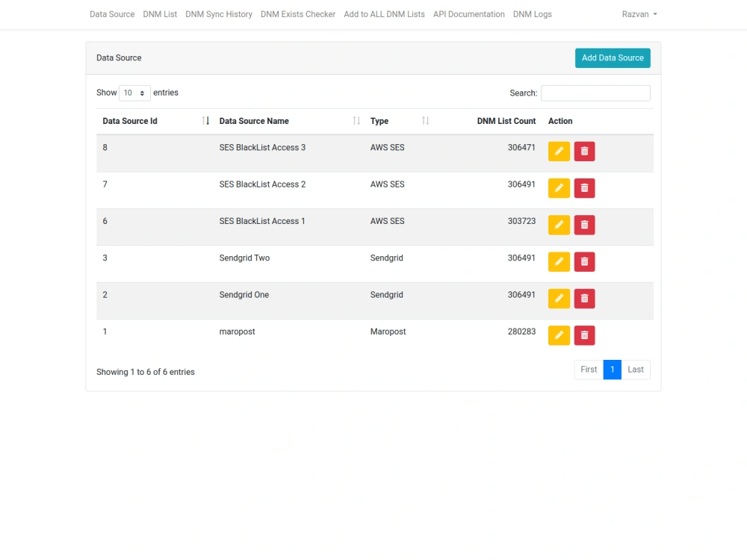Click the edit pencil for Sendgrid Two
747x560 pixels.
point(559,261)
